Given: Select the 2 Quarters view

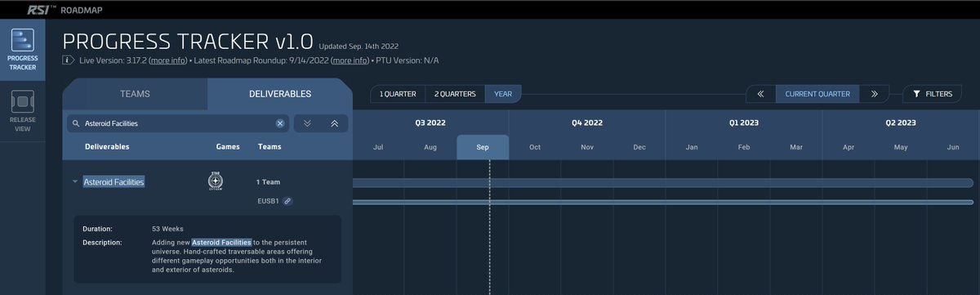Looking at the screenshot, I should pos(455,94).
